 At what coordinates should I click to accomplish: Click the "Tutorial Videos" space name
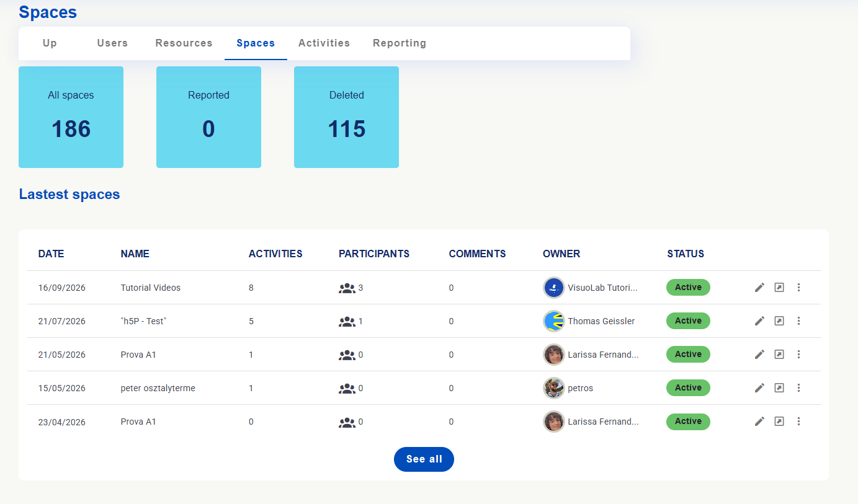pyautogui.click(x=151, y=288)
